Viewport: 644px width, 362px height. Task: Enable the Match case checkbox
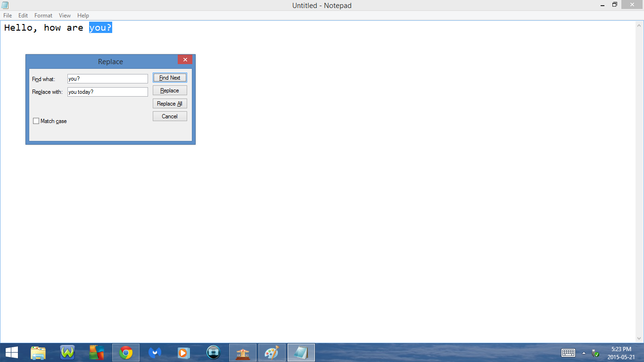(36, 121)
